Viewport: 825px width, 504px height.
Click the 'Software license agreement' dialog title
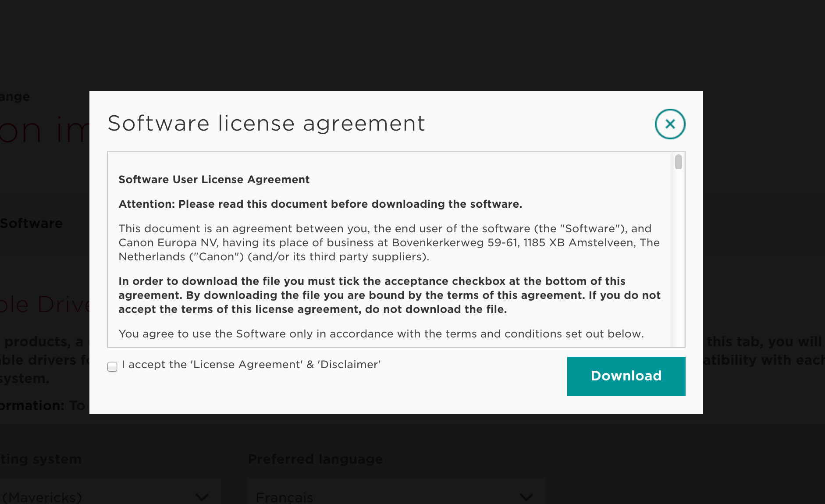266,123
